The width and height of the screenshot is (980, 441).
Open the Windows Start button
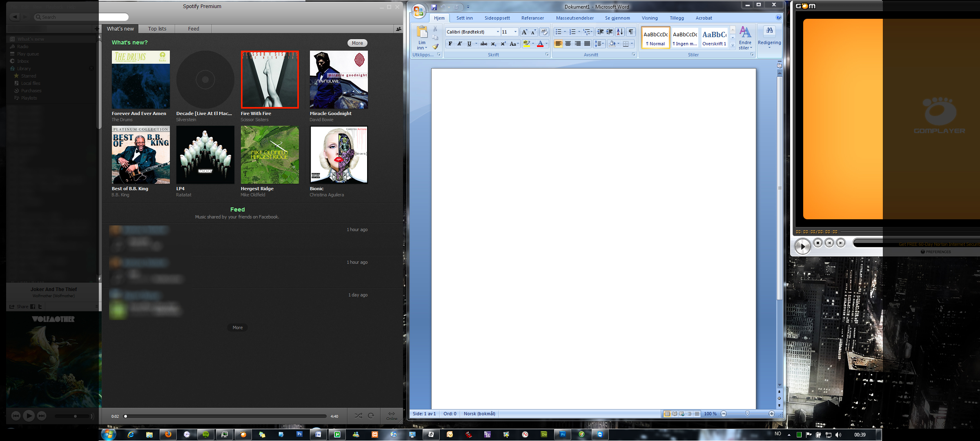coord(108,434)
